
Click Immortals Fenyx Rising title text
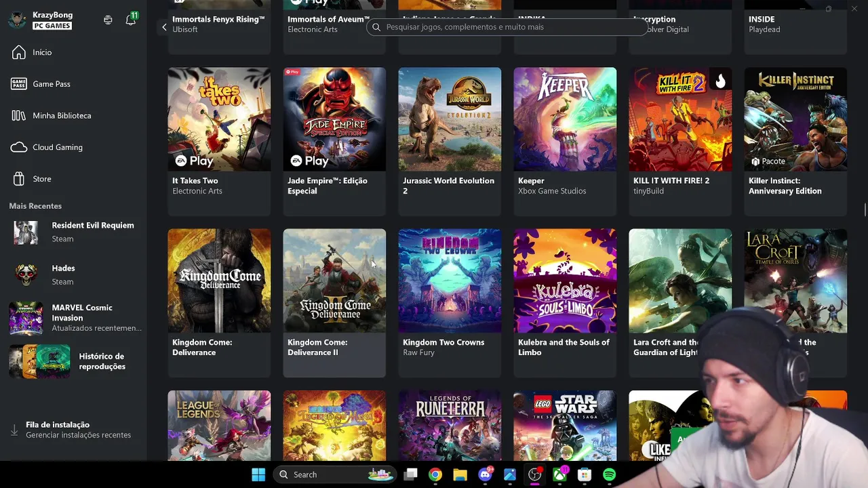(x=218, y=20)
